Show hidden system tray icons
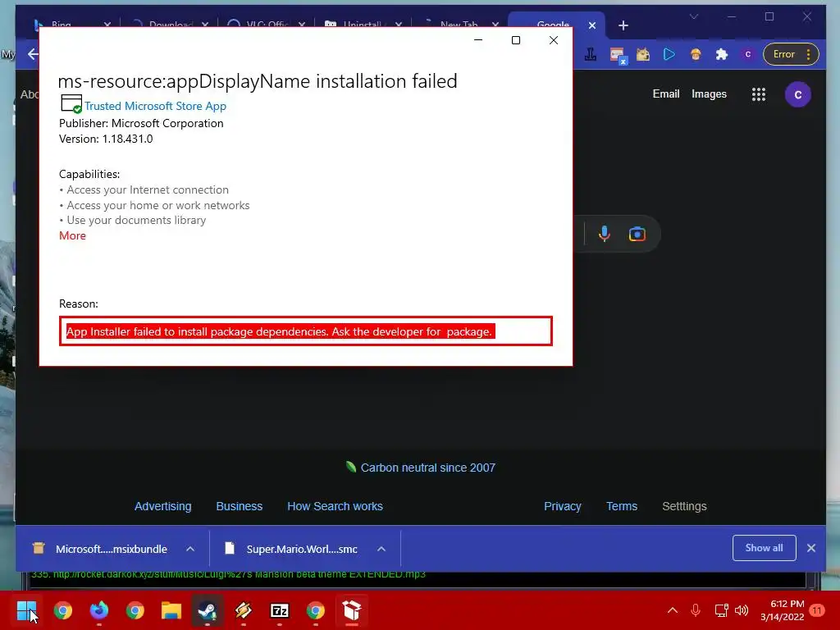The height and width of the screenshot is (630, 840). pyautogui.click(x=673, y=610)
